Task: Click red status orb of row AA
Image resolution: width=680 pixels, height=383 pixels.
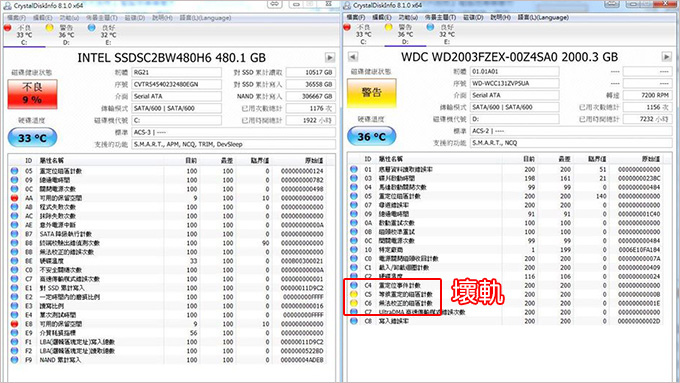Action: tap(14, 198)
